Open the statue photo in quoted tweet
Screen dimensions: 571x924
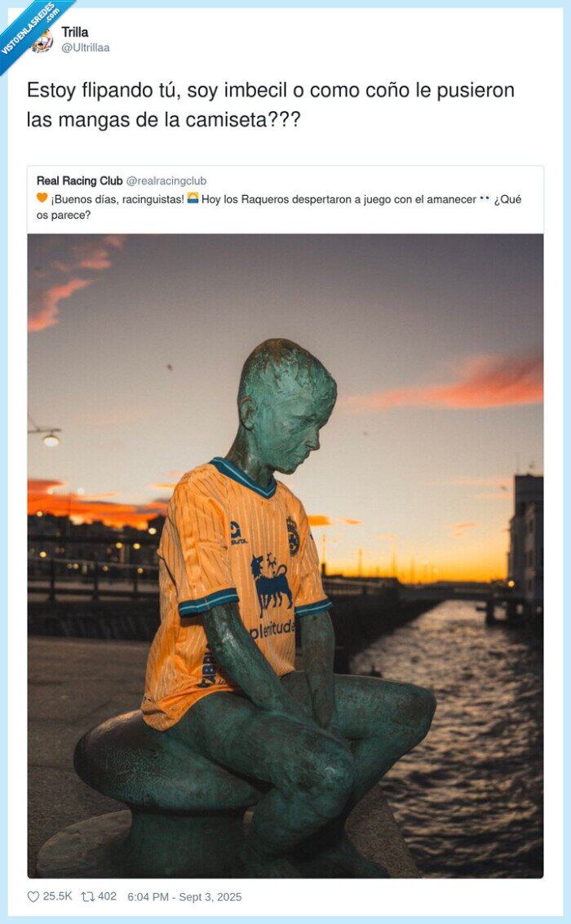pyautogui.click(x=285, y=556)
